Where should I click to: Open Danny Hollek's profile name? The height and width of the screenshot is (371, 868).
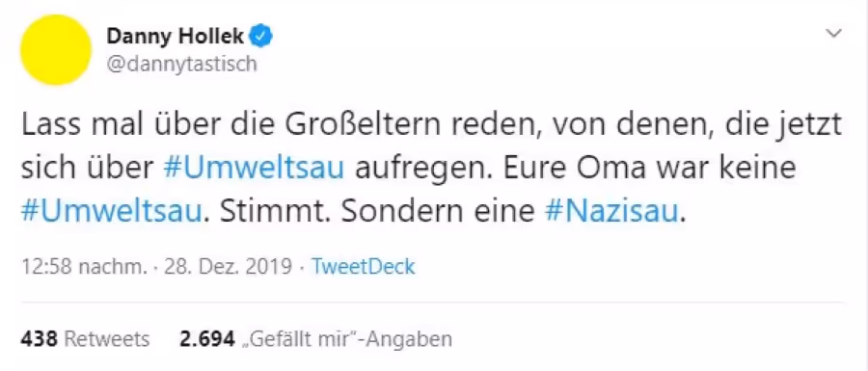pos(176,37)
